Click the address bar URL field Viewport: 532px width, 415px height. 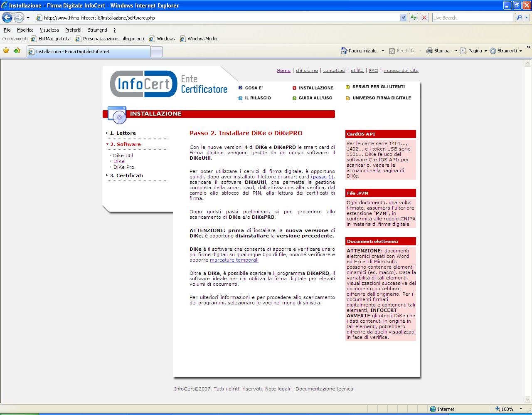[217, 18]
